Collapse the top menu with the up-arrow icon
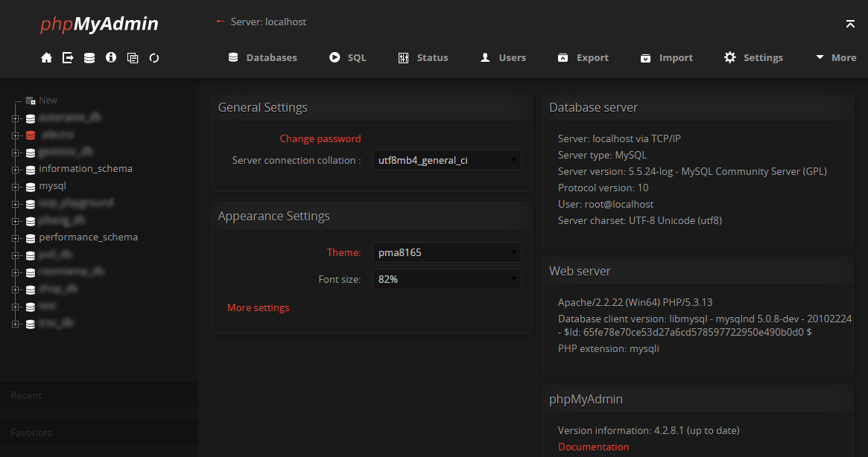This screenshot has height=457, width=868. tap(850, 24)
